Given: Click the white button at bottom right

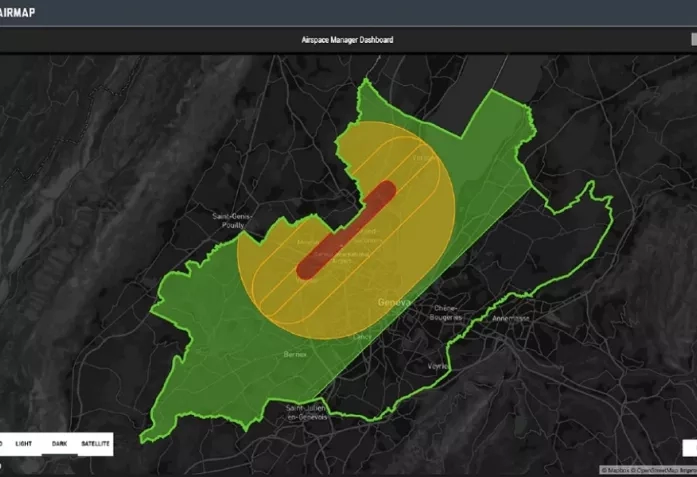Looking at the screenshot, I should 688,447.
